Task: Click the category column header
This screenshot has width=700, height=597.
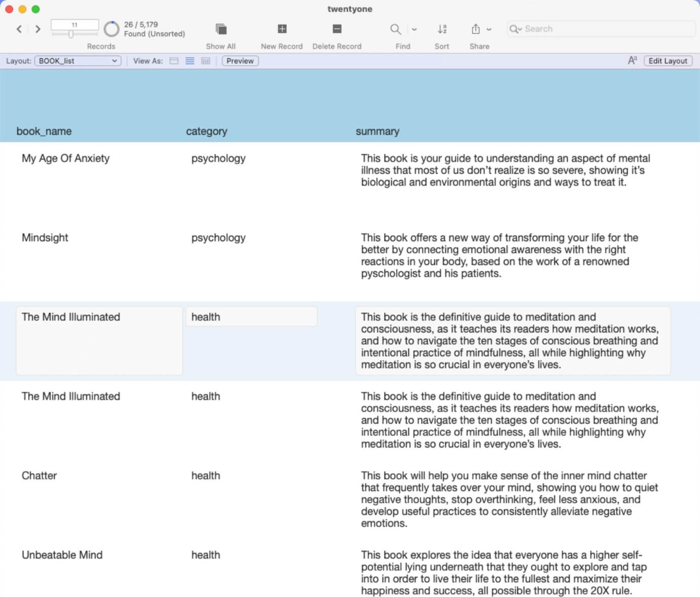Action: (207, 131)
